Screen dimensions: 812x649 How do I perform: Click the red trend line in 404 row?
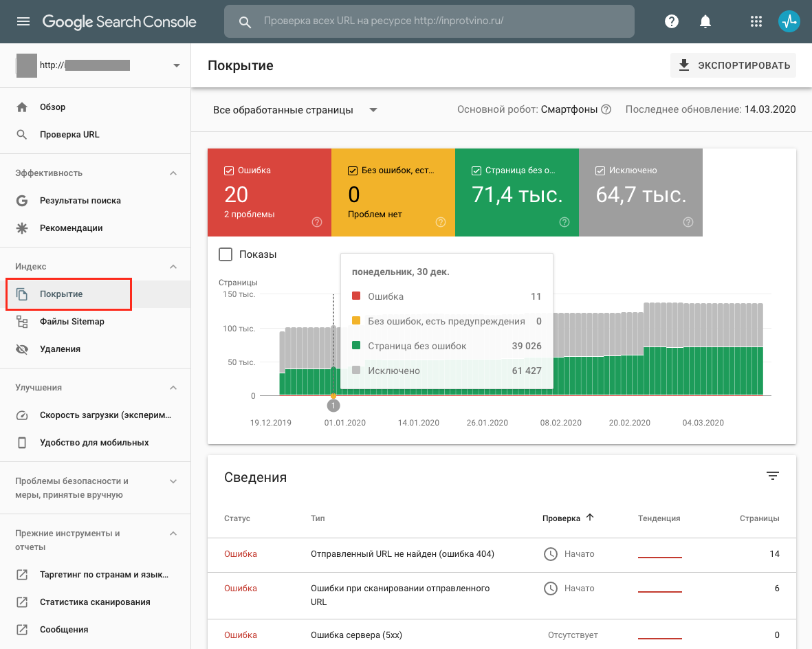660,557
